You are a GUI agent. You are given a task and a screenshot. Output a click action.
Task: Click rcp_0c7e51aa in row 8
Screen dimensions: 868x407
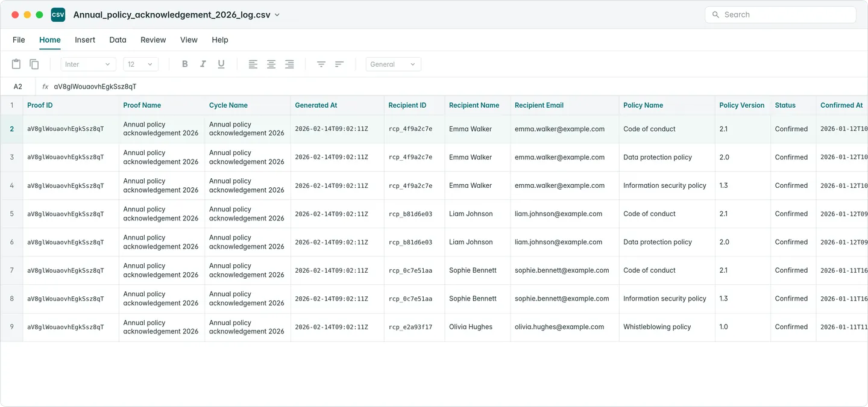point(415,299)
